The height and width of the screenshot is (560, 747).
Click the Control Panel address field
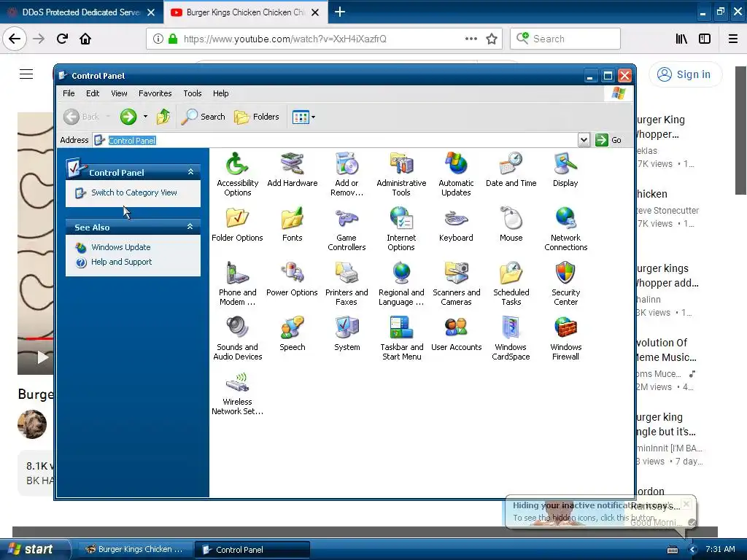pyautogui.click(x=336, y=140)
